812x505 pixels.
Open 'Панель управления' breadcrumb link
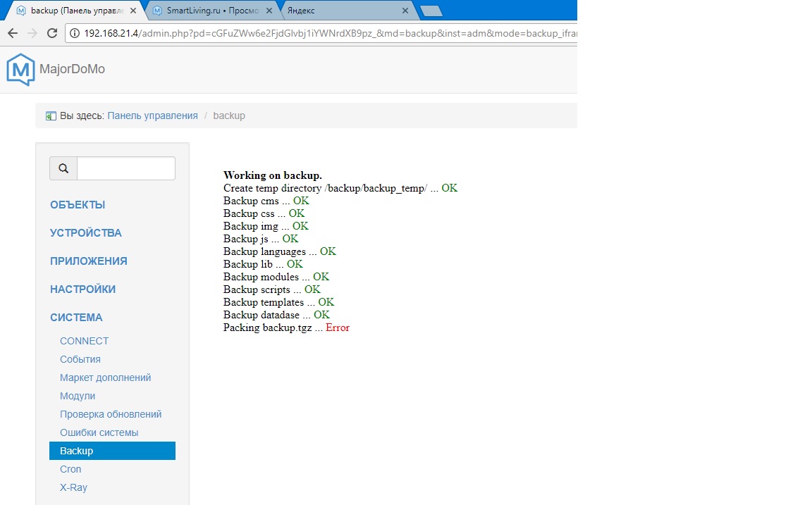pos(152,116)
